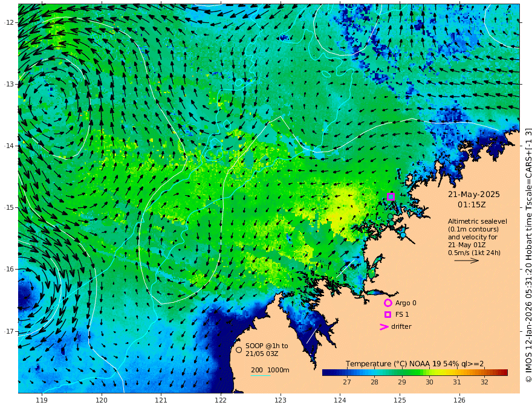Select the magenta square marker on the map

391,196
